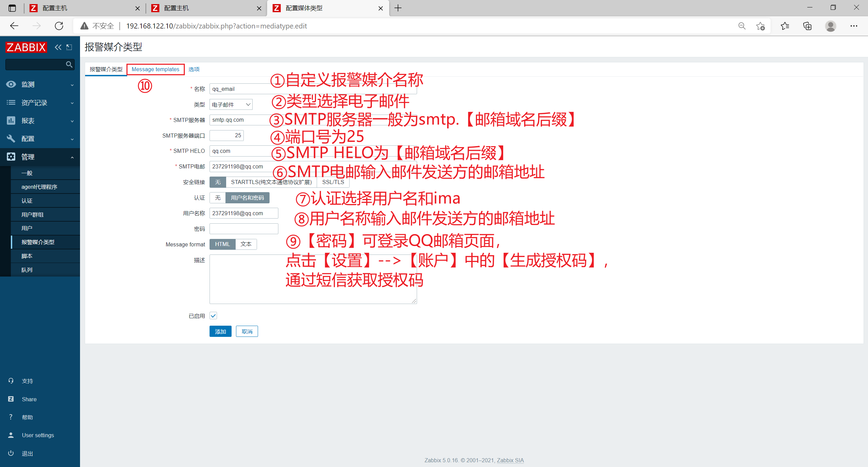
Task: Click the 用户名称 input field
Action: (244, 213)
